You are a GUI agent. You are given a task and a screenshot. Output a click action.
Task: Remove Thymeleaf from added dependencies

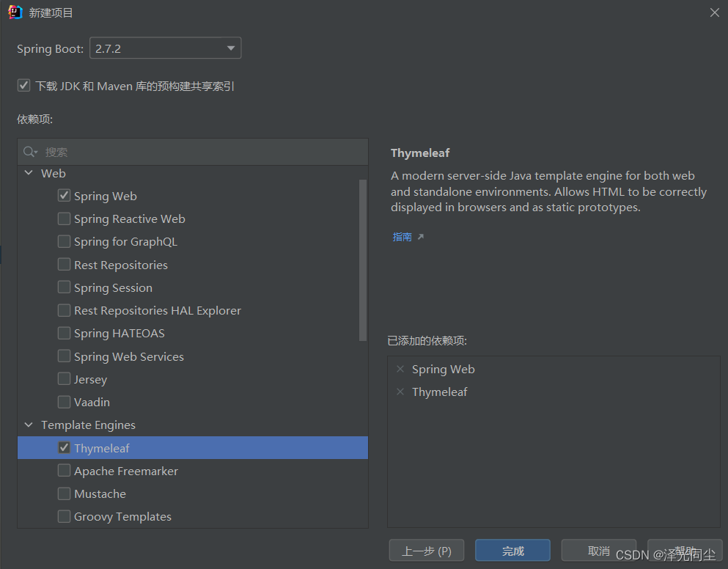tap(400, 392)
